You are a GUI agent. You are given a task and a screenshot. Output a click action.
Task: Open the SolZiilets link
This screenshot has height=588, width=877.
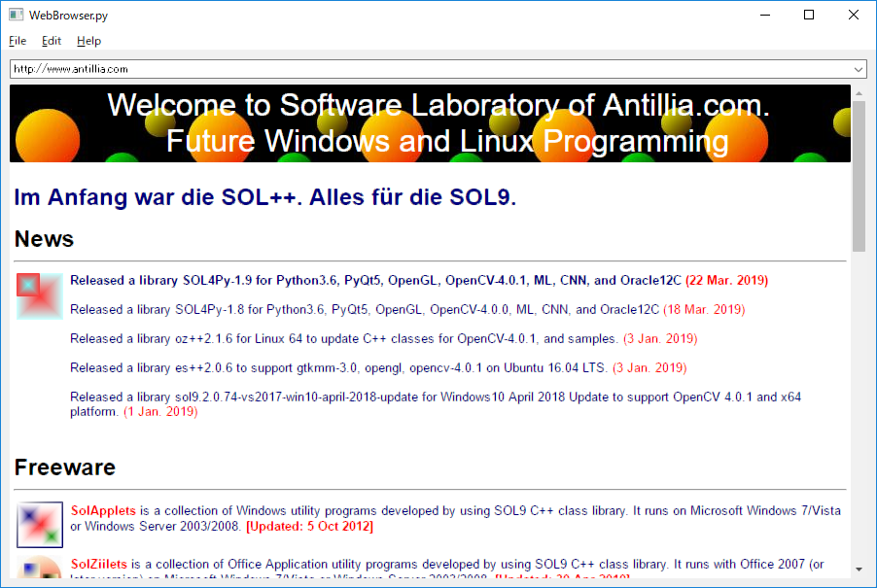click(x=98, y=564)
